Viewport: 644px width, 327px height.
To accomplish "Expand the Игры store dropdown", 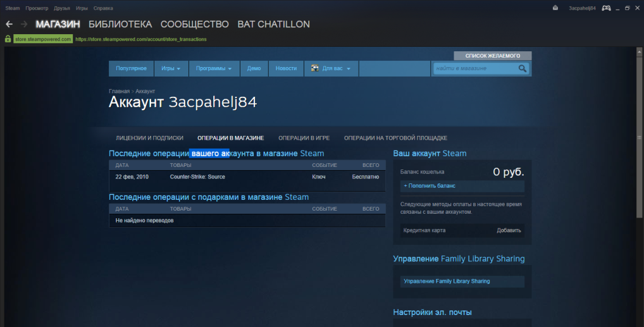I will 171,68.
